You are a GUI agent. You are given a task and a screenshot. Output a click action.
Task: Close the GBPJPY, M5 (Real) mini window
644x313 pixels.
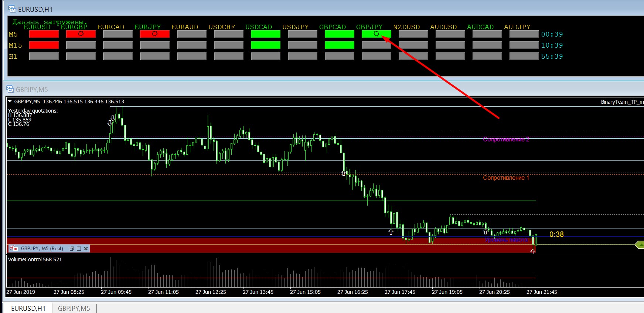coord(86,249)
